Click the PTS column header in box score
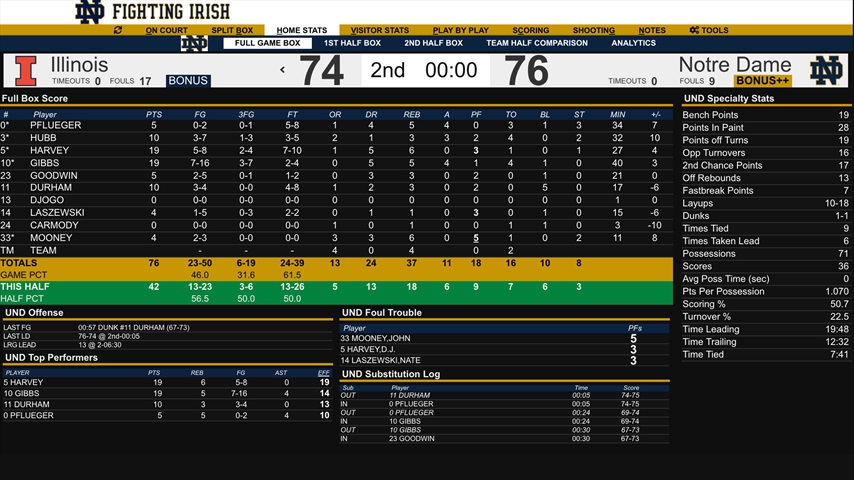854x480 pixels. point(154,114)
